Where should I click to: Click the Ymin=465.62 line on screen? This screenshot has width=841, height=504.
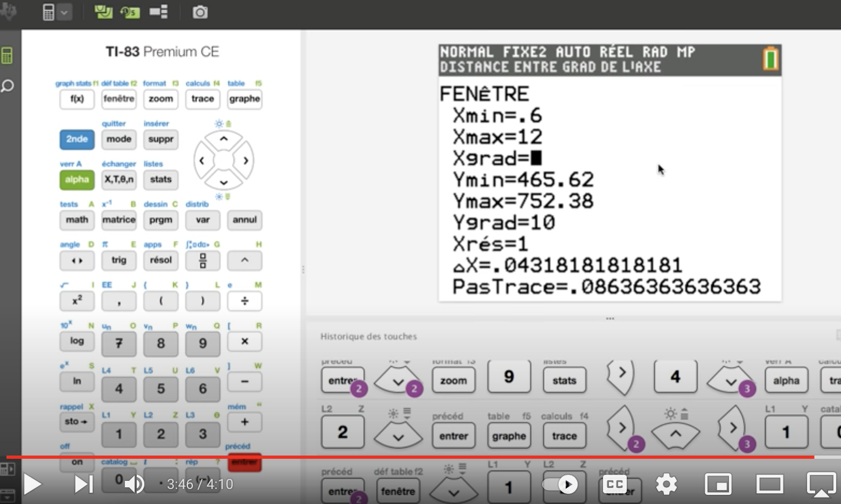(523, 179)
